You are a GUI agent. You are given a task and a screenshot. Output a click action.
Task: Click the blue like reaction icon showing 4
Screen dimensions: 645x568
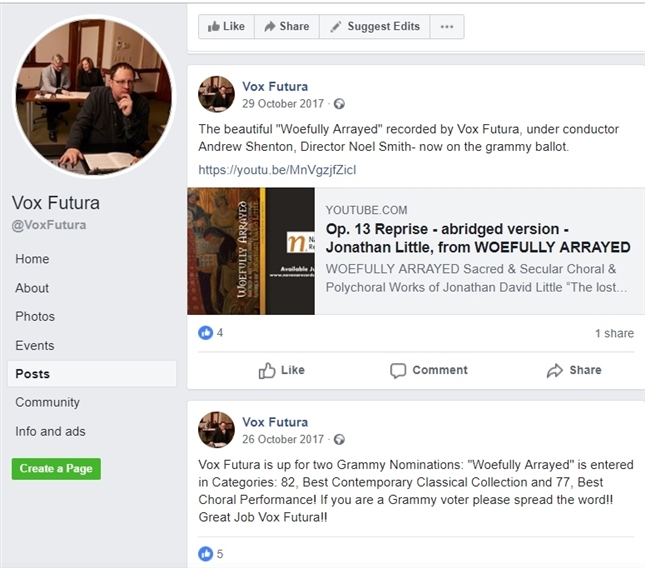click(x=206, y=333)
